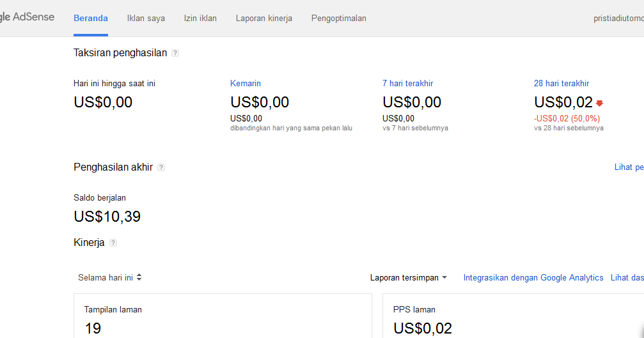Click the Lihat link beside Penghasilan akhir
The width and height of the screenshot is (644, 338).
point(629,167)
